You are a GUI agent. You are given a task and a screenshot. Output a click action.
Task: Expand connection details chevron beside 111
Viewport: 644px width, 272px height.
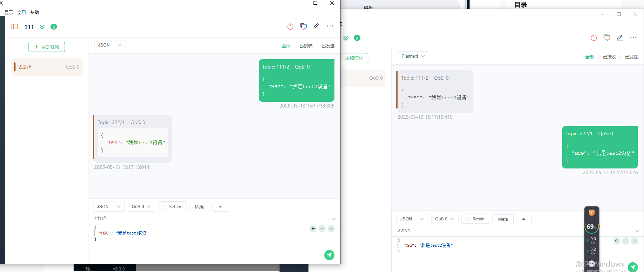[x=42, y=27]
